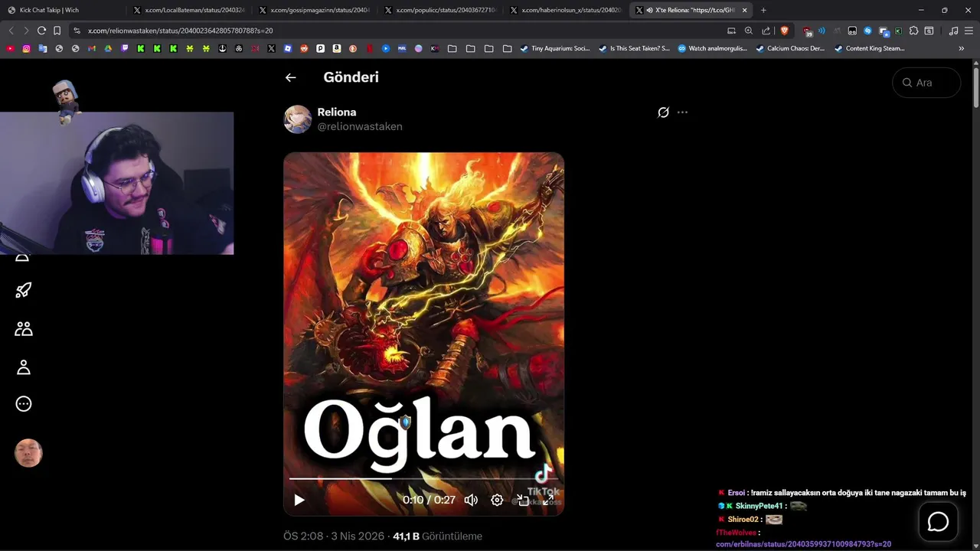Open Reddit bookmark icon
This screenshot has height=551, width=980.
coord(304,48)
